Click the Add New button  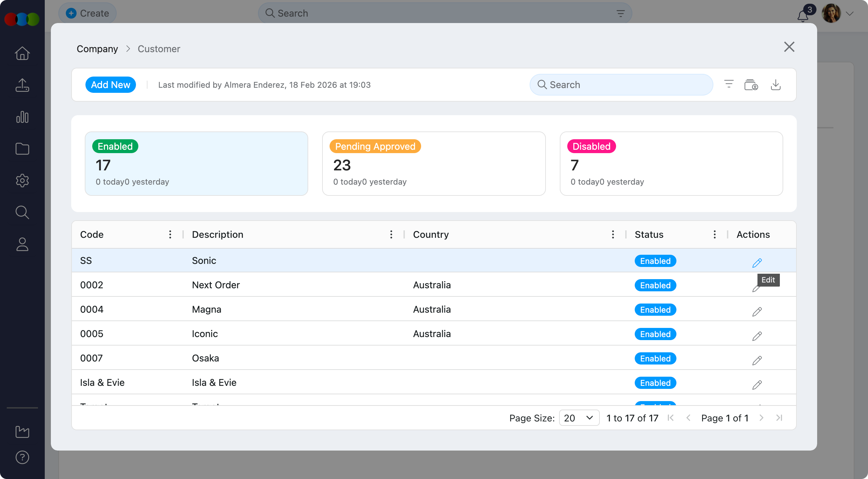(x=111, y=85)
